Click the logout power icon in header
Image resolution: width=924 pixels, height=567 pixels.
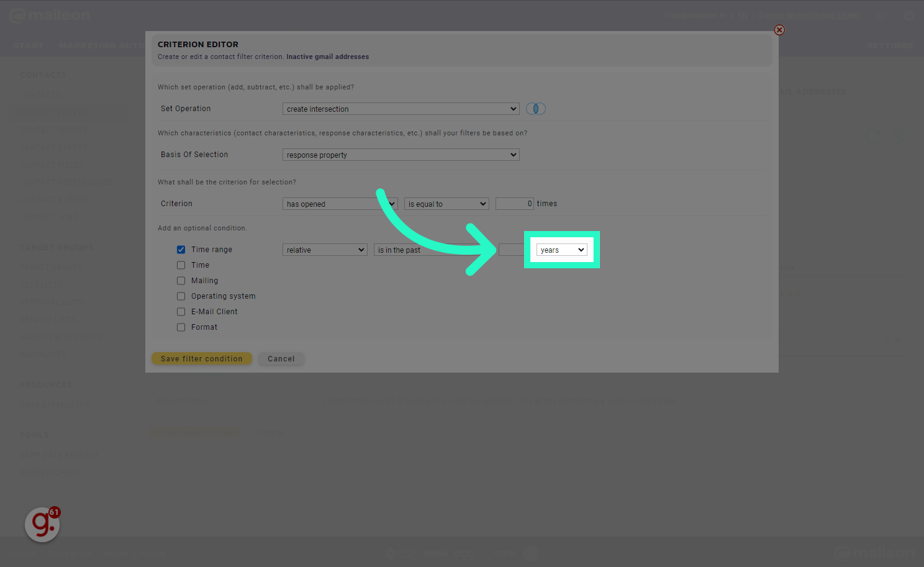pyautogui.click(x=909, y=16)
